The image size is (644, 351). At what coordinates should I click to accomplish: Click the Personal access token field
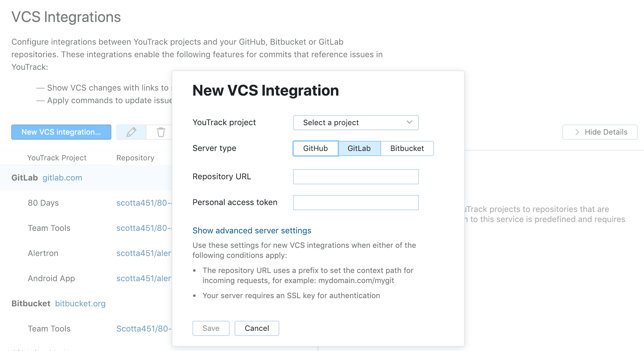coord(356,203)
